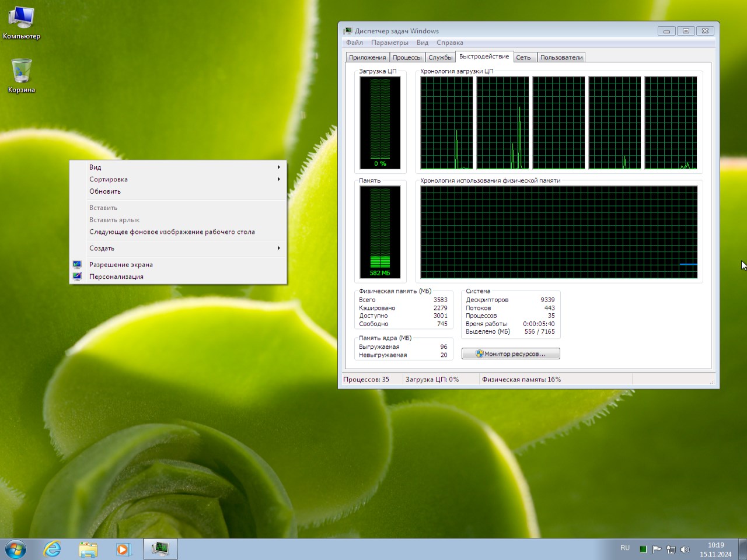Viewport: 747px width, 560px height.
Task: Switch to the Приложения tab
Action: click(367, 57)
